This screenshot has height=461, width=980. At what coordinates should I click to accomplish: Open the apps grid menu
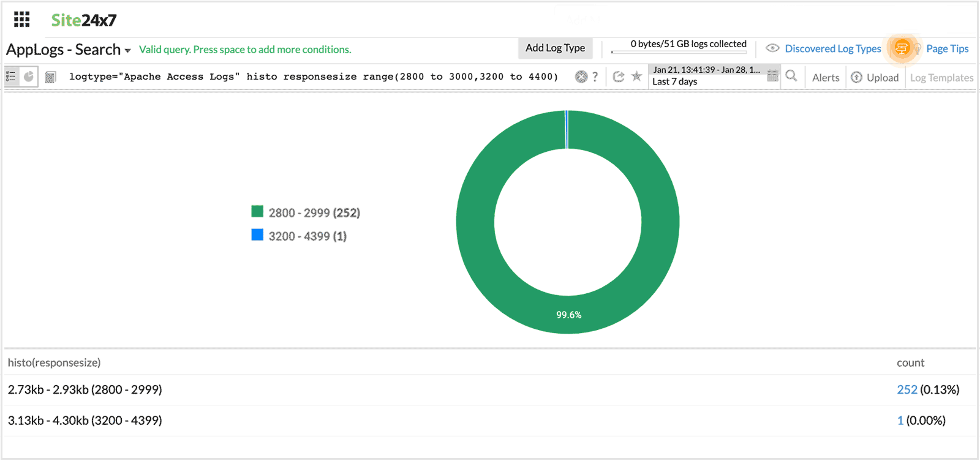point(21,20)
